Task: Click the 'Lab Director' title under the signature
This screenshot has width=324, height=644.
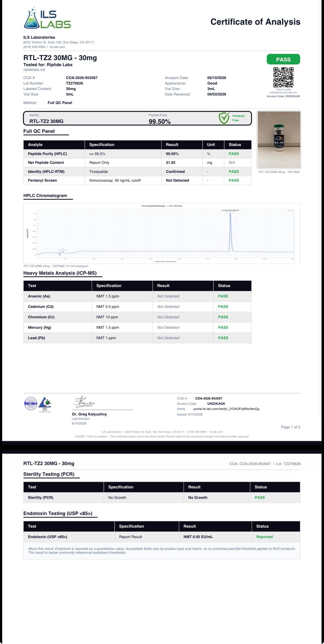Action: pyautogui.click(x=81, y=419)
